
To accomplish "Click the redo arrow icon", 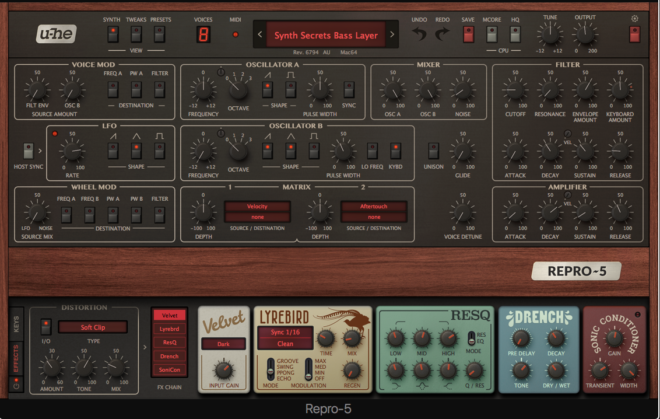I will point(442,34).
